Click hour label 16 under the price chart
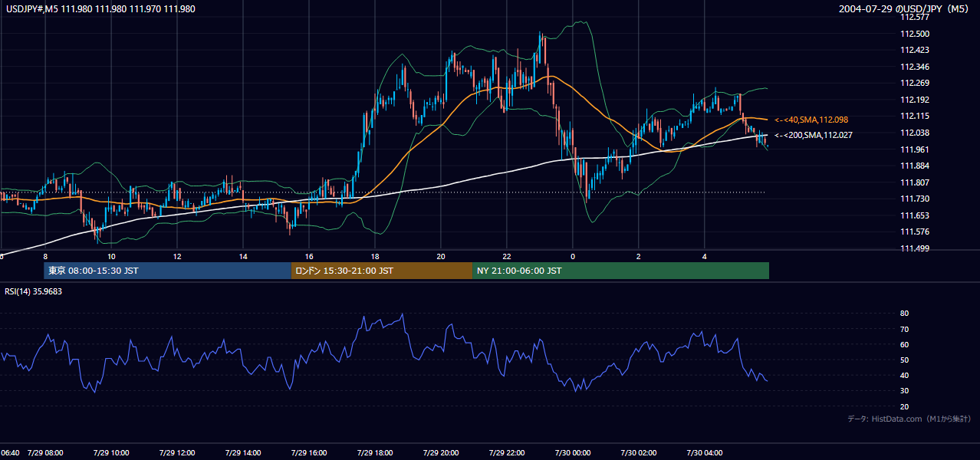Screen dimensions: 980x460 pyautogui.click(x=309, y=256)
